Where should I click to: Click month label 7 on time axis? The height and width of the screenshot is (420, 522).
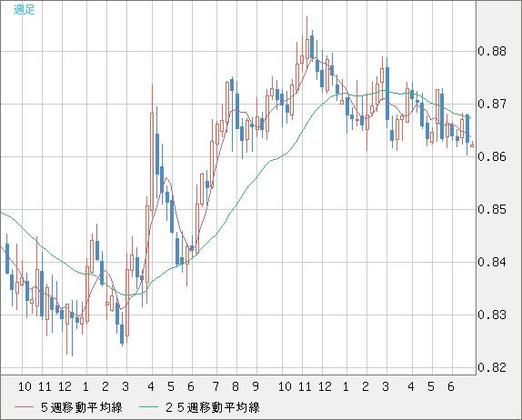click(216, 386)
